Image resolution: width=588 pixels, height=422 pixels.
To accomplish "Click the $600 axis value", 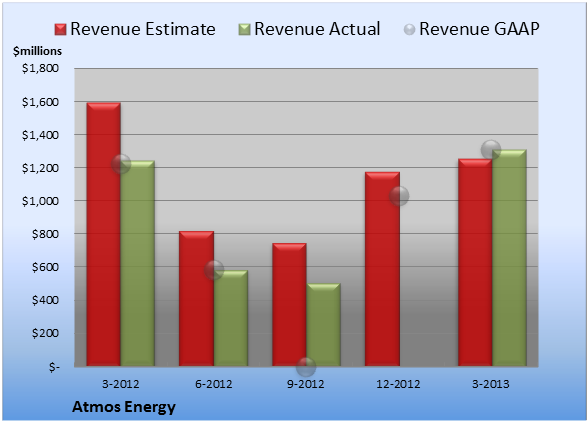I will (45, 267).
